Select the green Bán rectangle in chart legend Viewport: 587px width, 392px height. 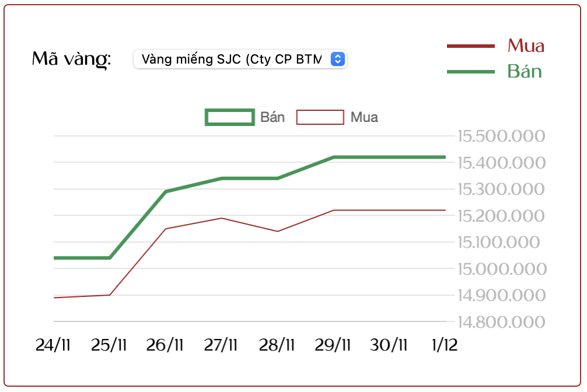(230, 117)
